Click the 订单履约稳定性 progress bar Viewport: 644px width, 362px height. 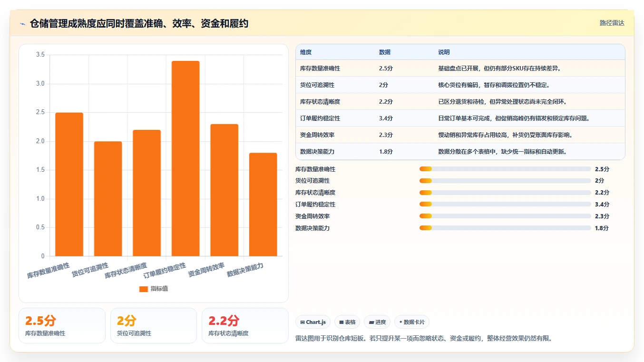(505, 205)
